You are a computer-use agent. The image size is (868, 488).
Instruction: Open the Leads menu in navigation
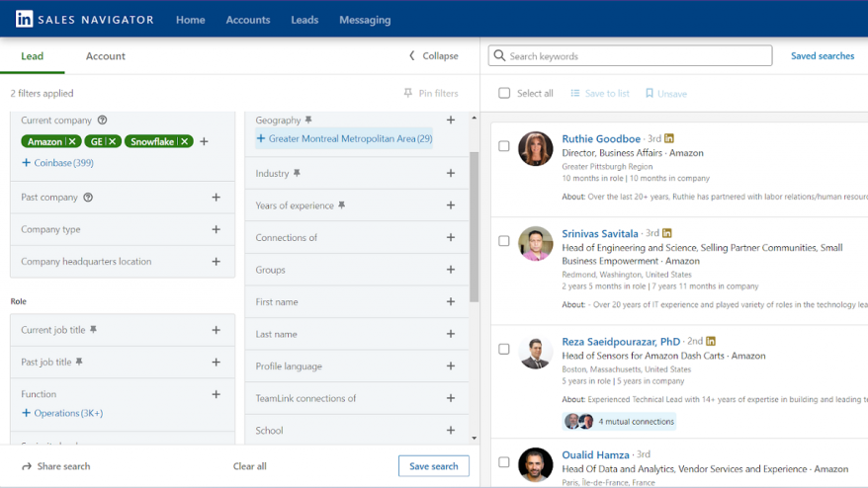click(304, 20)
